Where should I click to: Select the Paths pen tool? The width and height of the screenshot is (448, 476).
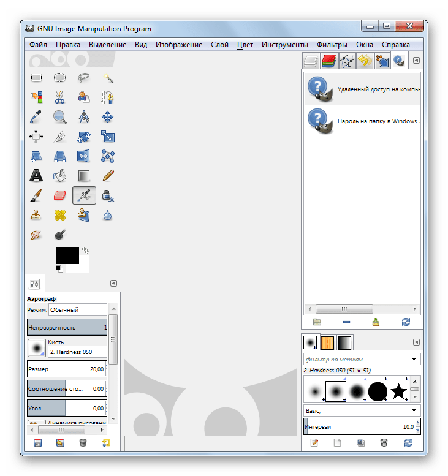tap(107, 97)
